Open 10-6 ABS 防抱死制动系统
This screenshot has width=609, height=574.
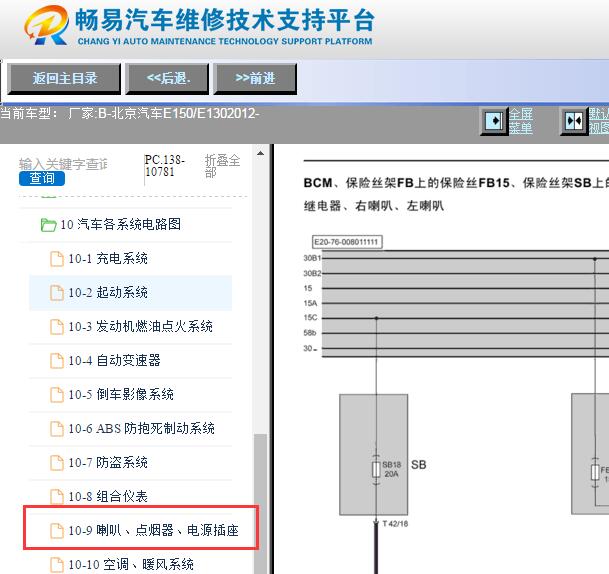[x=141, y=428]
